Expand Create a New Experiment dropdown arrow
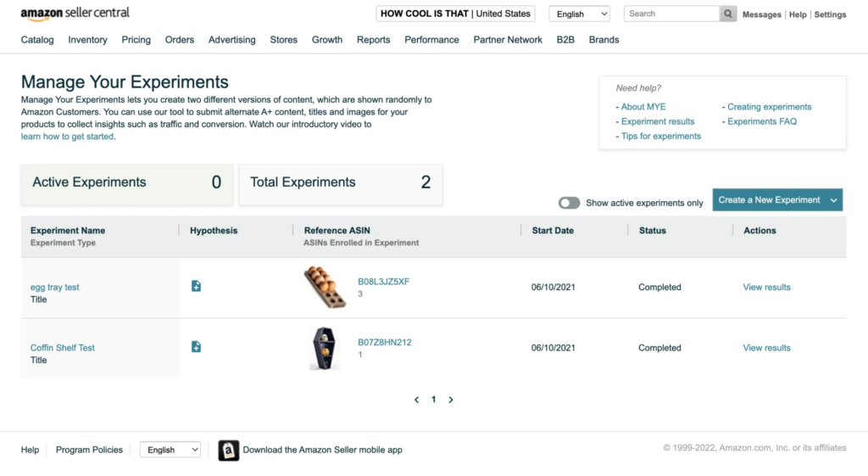Image resolution: width=868 pixels, height=476 pixels. [x=834, y=200]
